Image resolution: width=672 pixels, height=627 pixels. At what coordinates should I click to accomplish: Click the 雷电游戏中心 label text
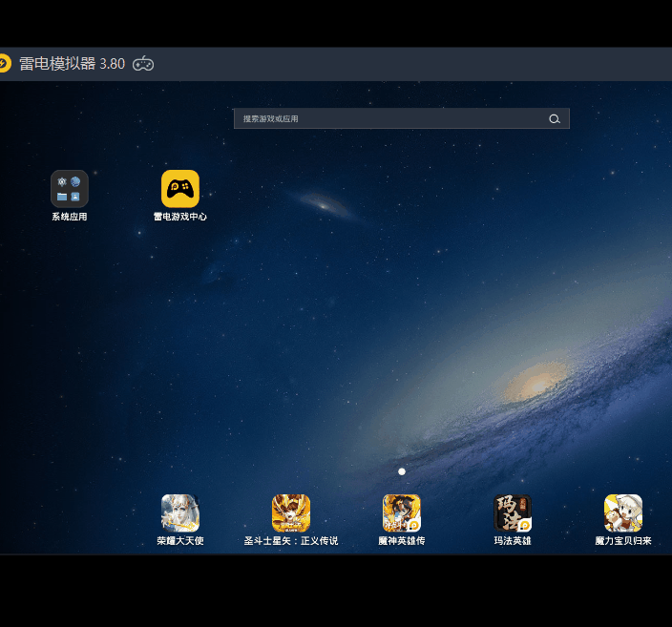pos(180,217)
